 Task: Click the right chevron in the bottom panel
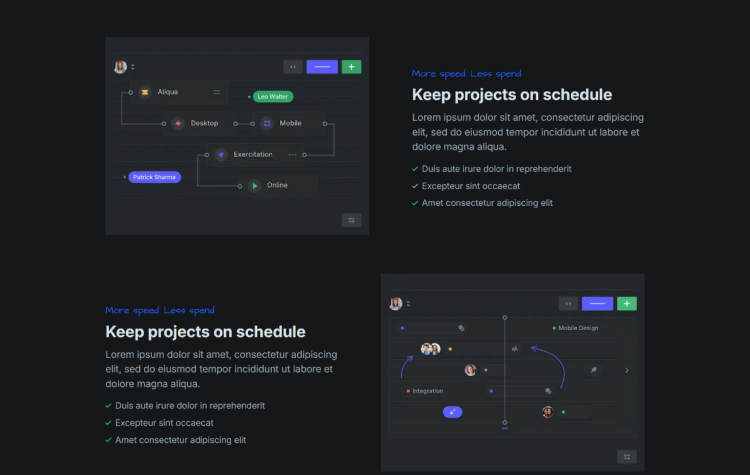tap(627, 370)
